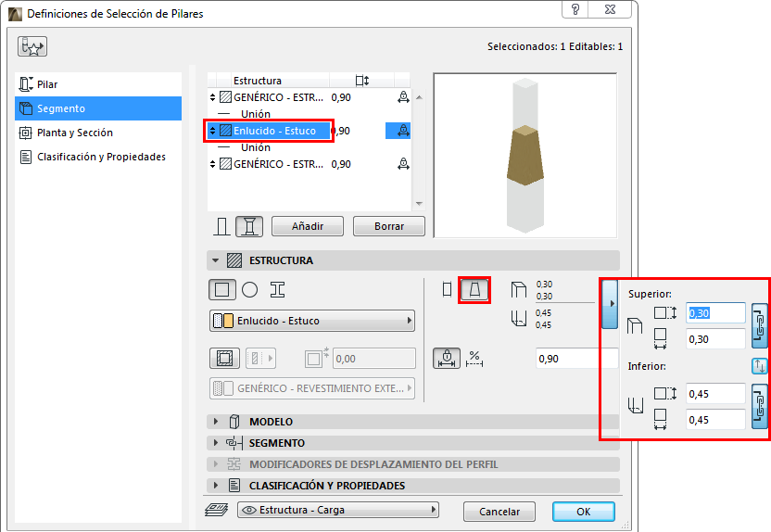The image size is (771, 532).
Task: Click Inferior first dimension field 0,45
Action: [x=716, y=394]
